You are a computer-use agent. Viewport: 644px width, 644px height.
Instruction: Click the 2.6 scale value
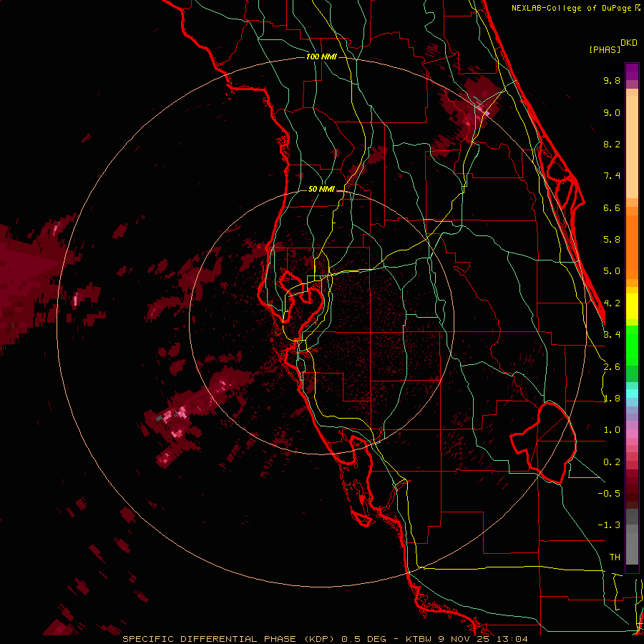coord(612,367)
